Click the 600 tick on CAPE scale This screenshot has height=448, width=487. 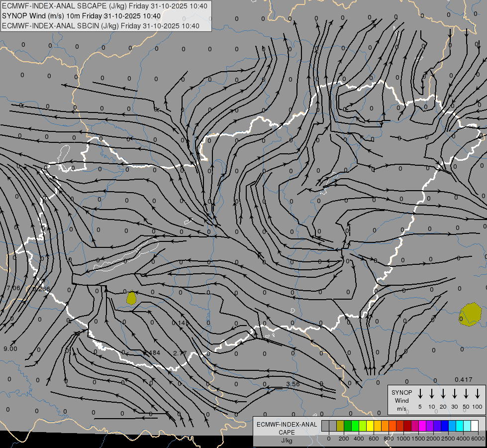(x=374, y=439)
